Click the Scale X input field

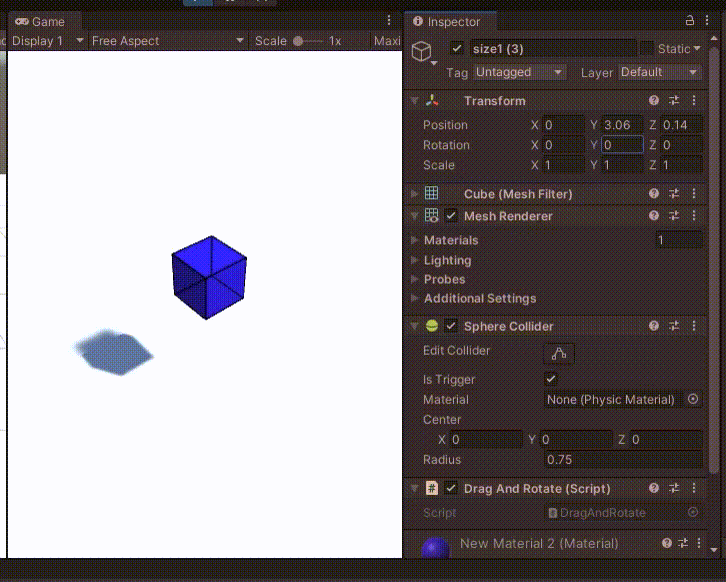coord(563,165)
